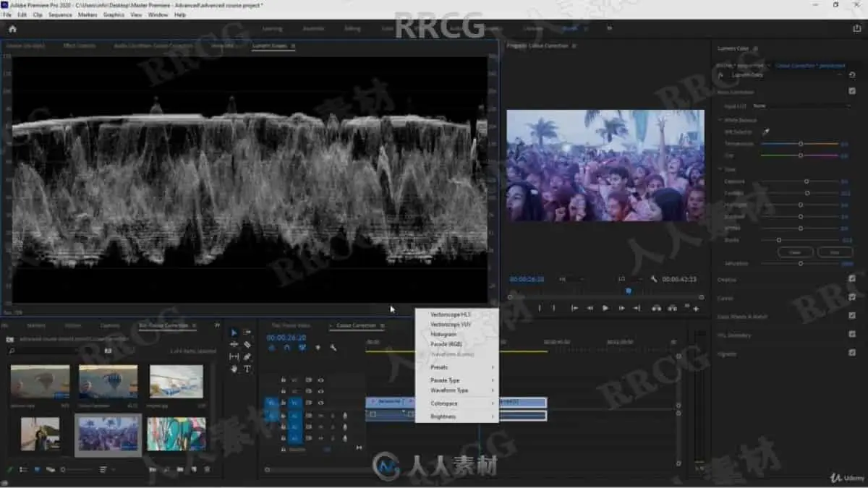Select the Pen tool
The width and height of the screenshot is (868, 488).
247,357
